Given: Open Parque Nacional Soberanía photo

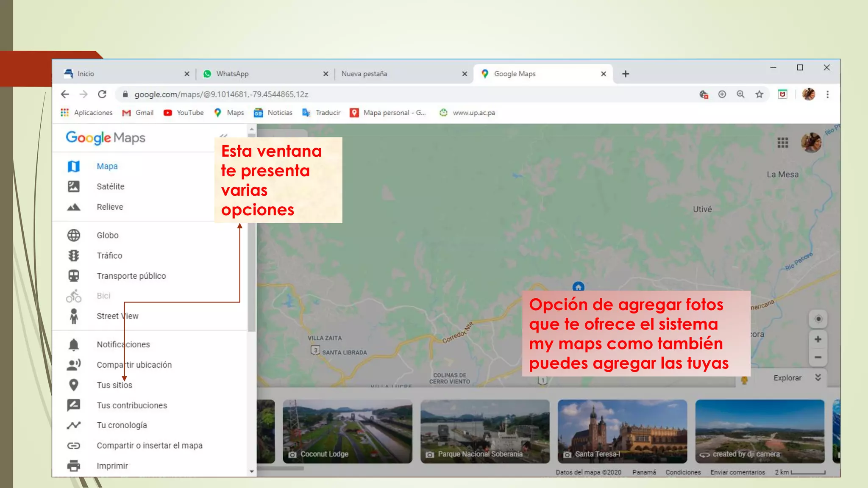Looking at the screenshot, I should [485, 431].
